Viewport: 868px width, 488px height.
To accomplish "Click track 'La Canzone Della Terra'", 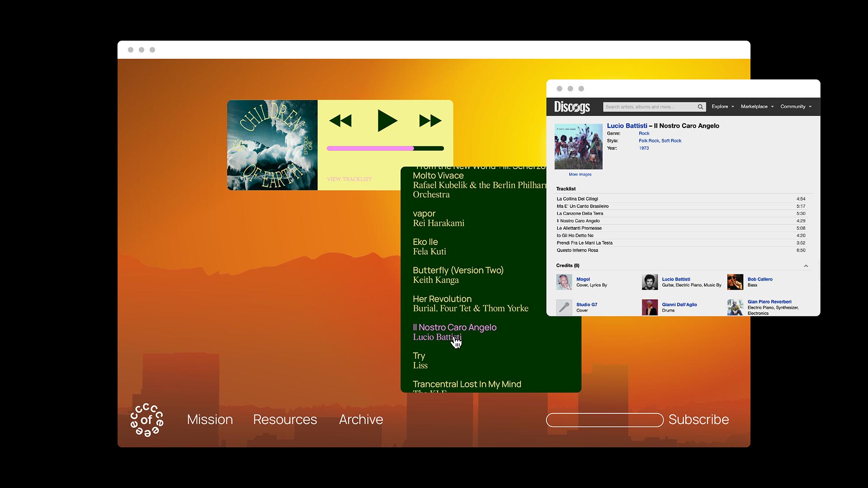I will pos(681,213).
